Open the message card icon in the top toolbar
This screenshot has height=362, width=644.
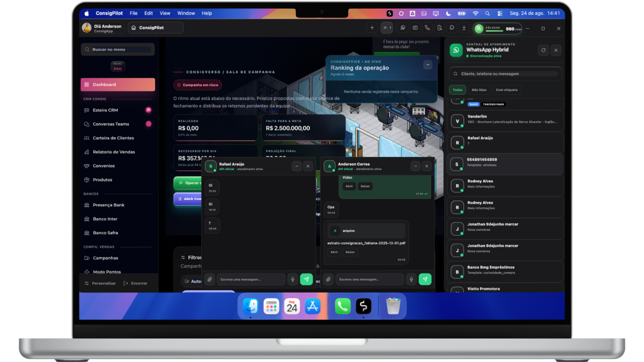[415, 28]
